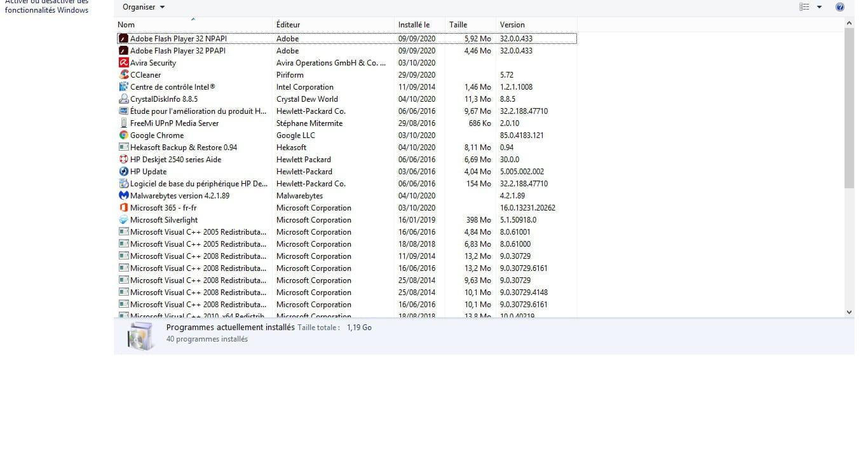The image size is (868, 463).
Task: Click the vertical scrollbar thumb
Action: (x=849, y=108)
